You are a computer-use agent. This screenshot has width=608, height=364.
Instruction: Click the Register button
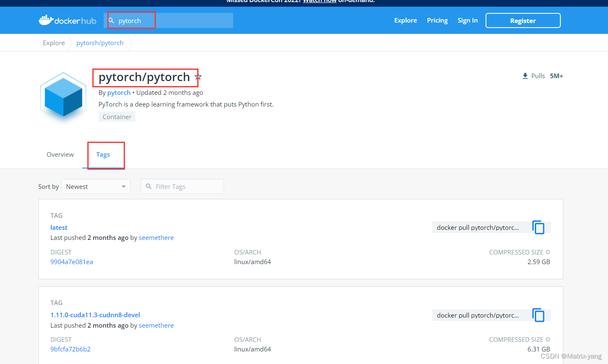pos(523,20)
